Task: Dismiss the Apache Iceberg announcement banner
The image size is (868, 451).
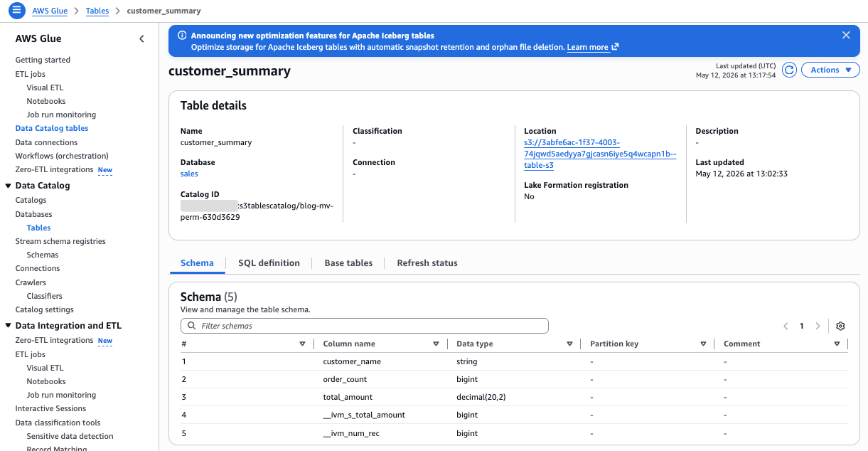Action: point(846,35)
